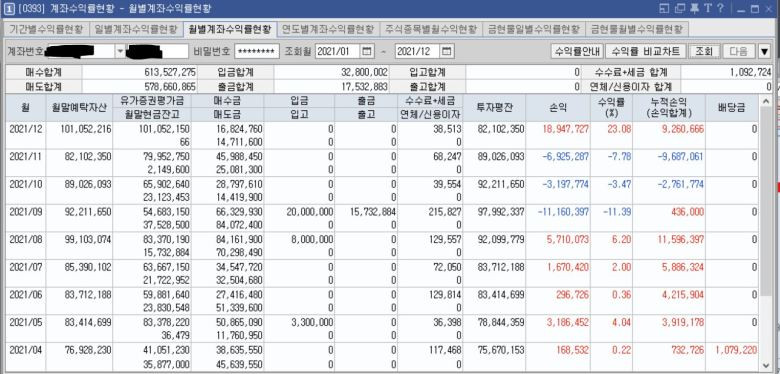Expand the black triangle menu beside 다음
Viewport: 780px width, 374px height.
tap(765, 51)
